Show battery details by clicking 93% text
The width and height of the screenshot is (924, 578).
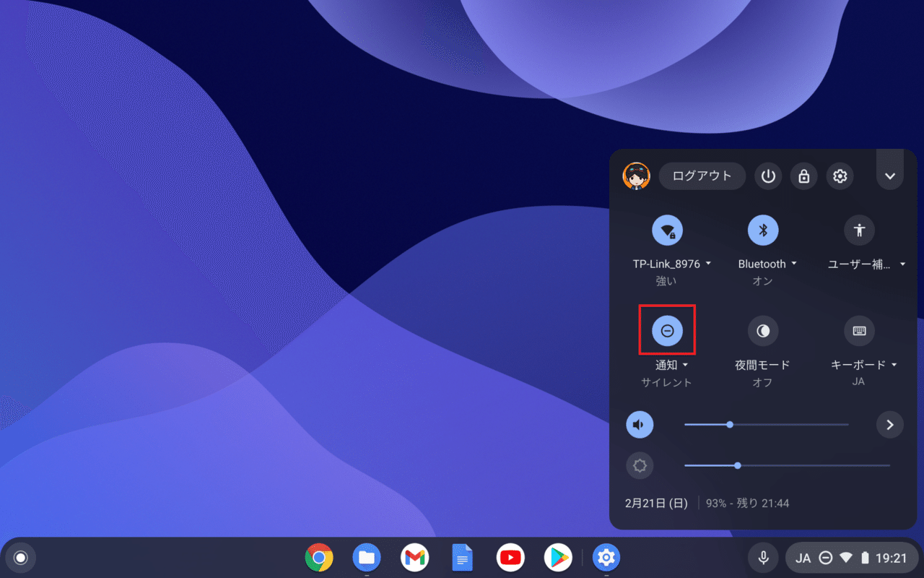click(715, 503)
